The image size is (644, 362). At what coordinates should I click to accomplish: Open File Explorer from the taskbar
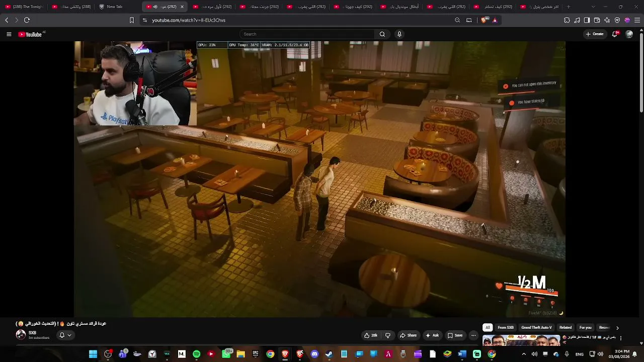(240, 354)
